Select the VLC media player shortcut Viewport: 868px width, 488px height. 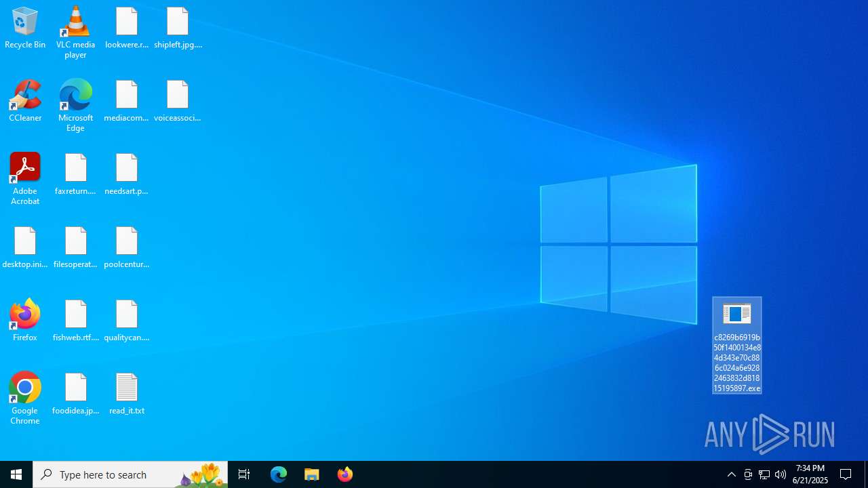point(76,33)
